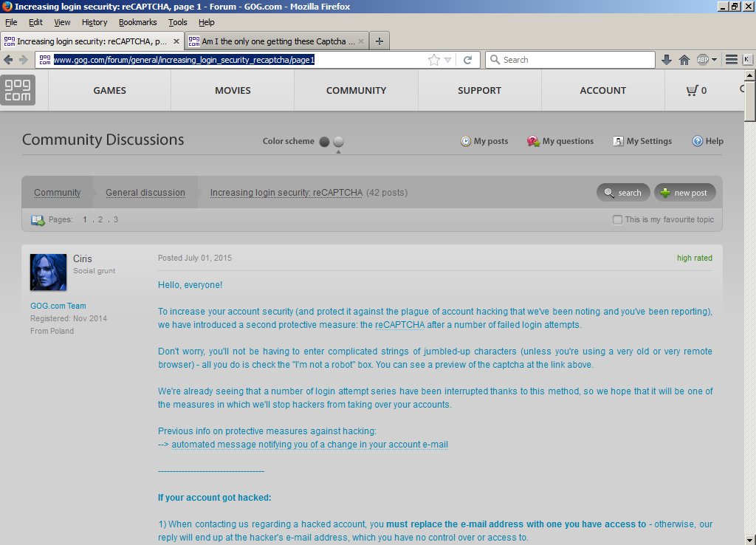Open the Bookmarks menu
Viewport: 756px width, 545px height.
(x=138, y=22)
